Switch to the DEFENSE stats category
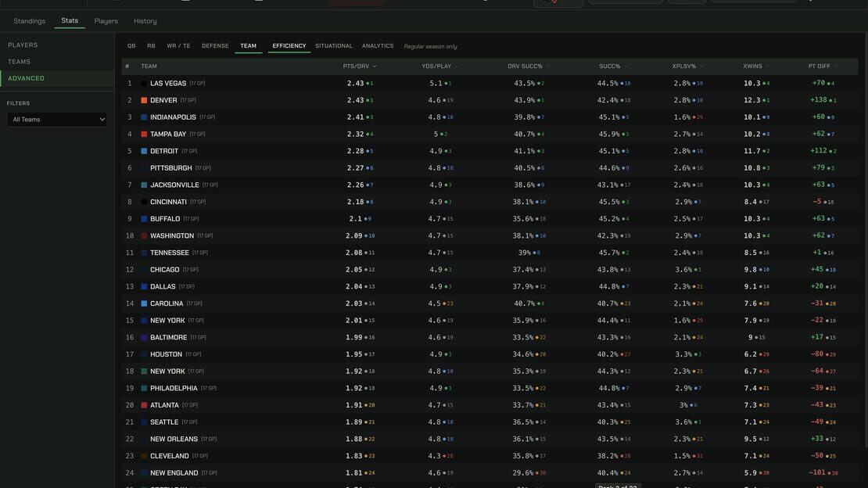 pos(215,46)
